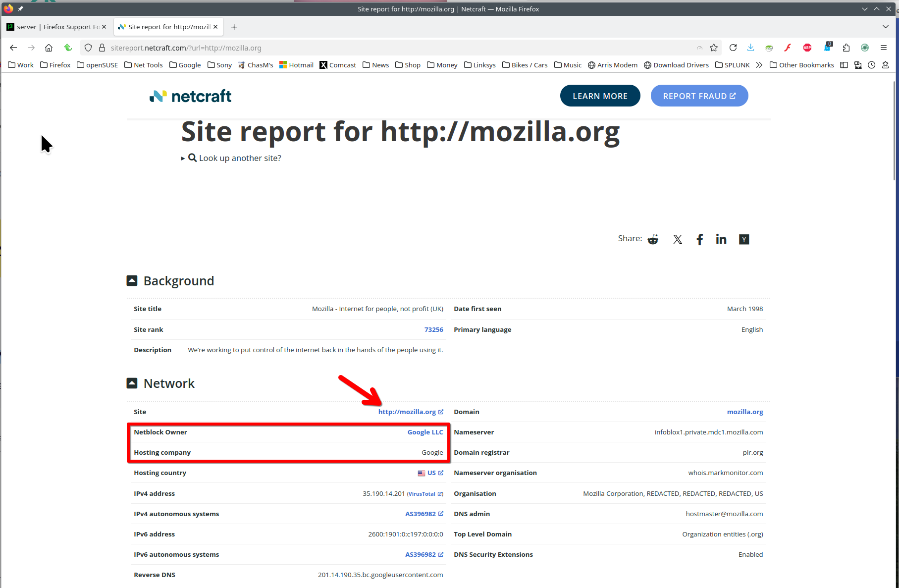Viewport: 899px width, 588px height.
Task: Open the Money bookmarks folder
Action: (442, 65)
